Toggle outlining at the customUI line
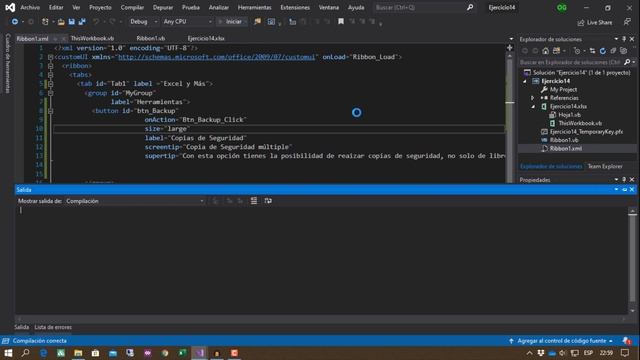Viewport: 640px width, 360px height. pyautogui.click(x=50, y=57)
